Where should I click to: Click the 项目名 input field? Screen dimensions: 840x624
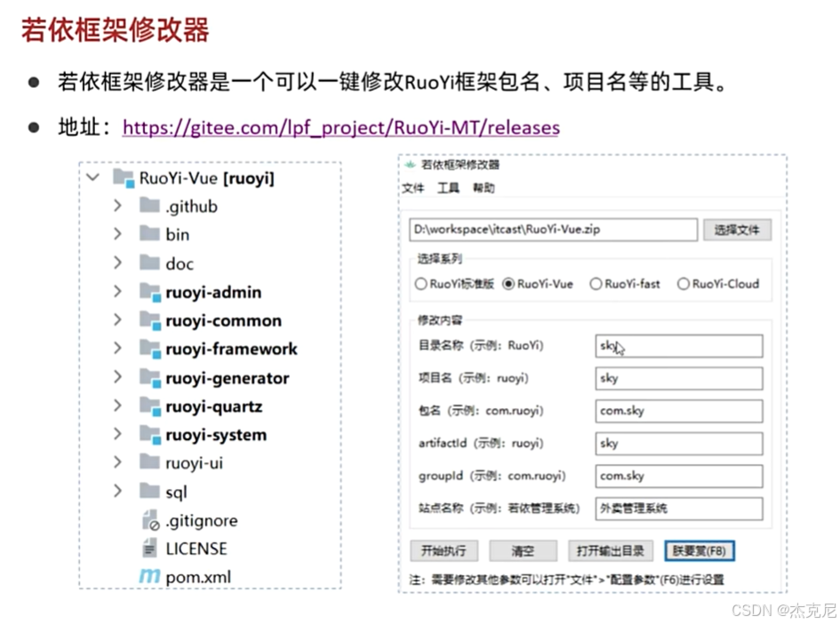click(x=679, y=379)
